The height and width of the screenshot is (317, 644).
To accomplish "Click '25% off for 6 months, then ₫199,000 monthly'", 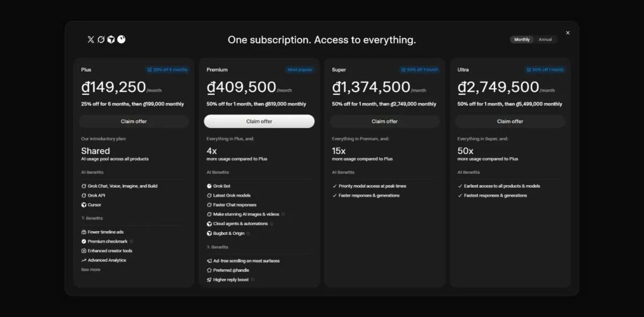I will coord(133,104).
